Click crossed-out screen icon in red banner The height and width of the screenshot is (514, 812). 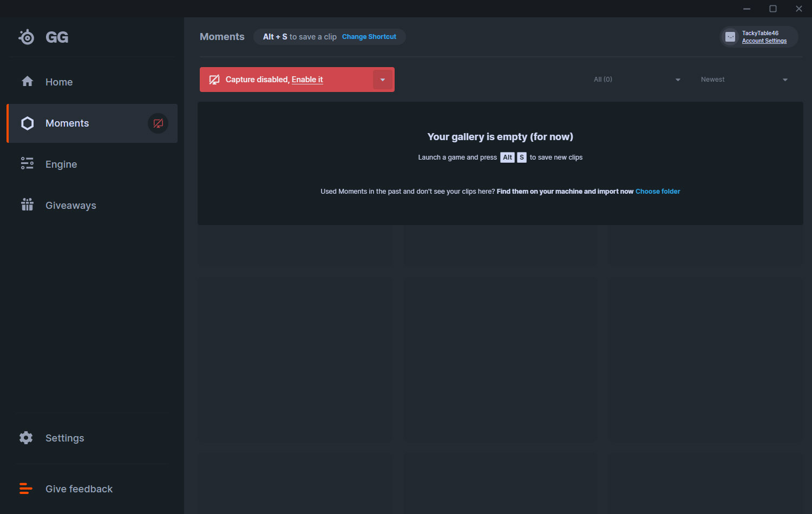point(214,80)
